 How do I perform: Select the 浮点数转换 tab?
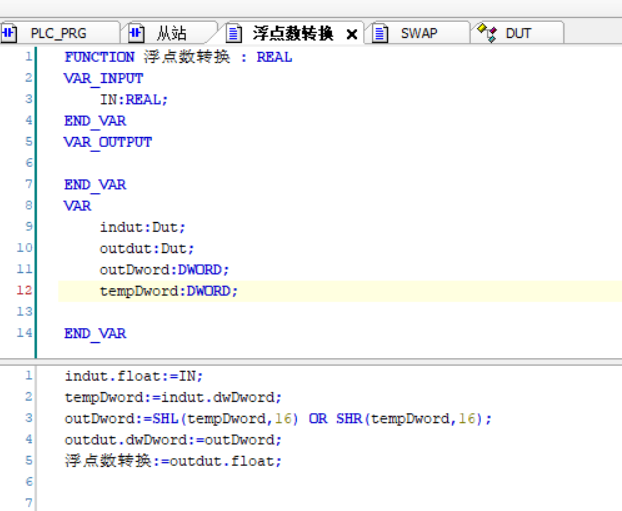click(293, 33)
